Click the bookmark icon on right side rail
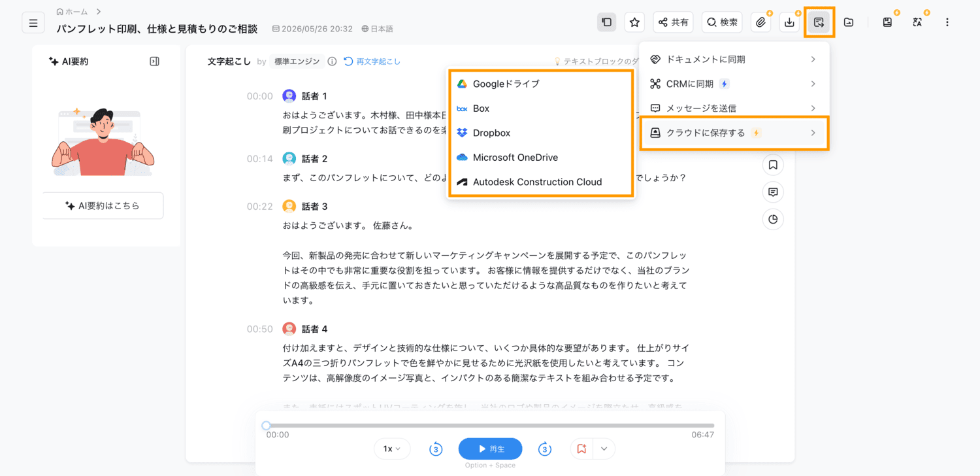This screenshot has width=980, height=476. pyautogui.click(x=773, y=165)
